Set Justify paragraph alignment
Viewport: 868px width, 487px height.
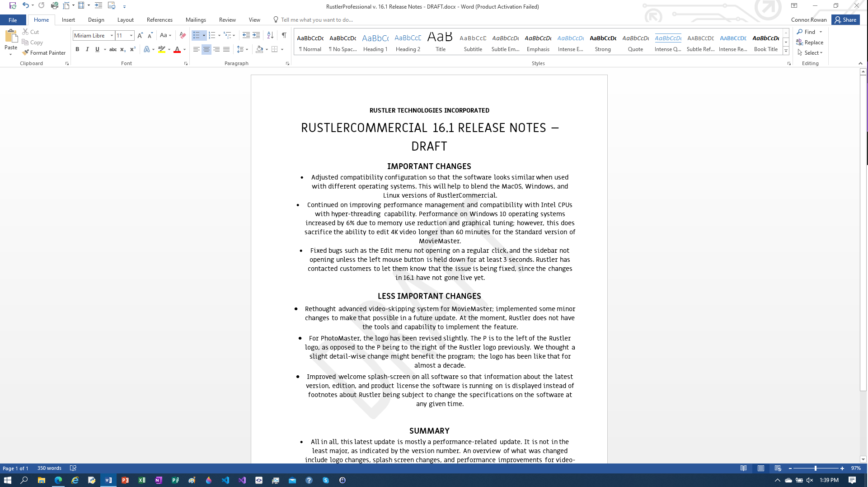(226, 49)
